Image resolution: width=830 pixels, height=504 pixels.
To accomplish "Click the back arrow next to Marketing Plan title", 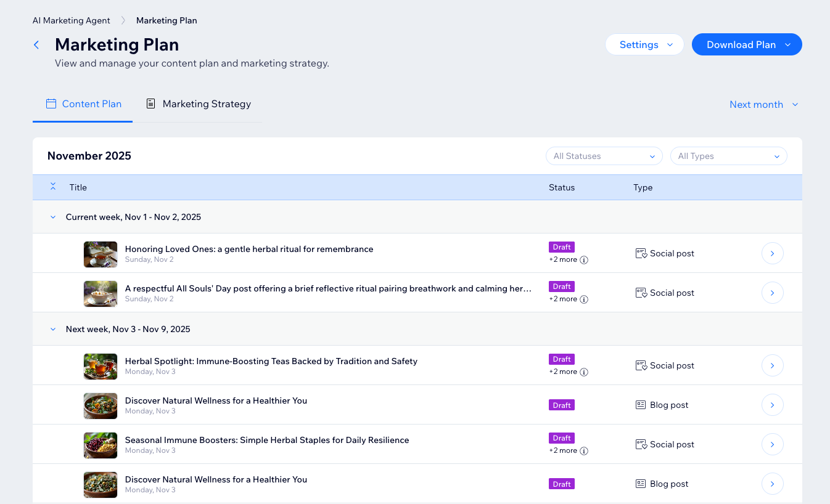I will pyautogui.click(x=36, y=44).
